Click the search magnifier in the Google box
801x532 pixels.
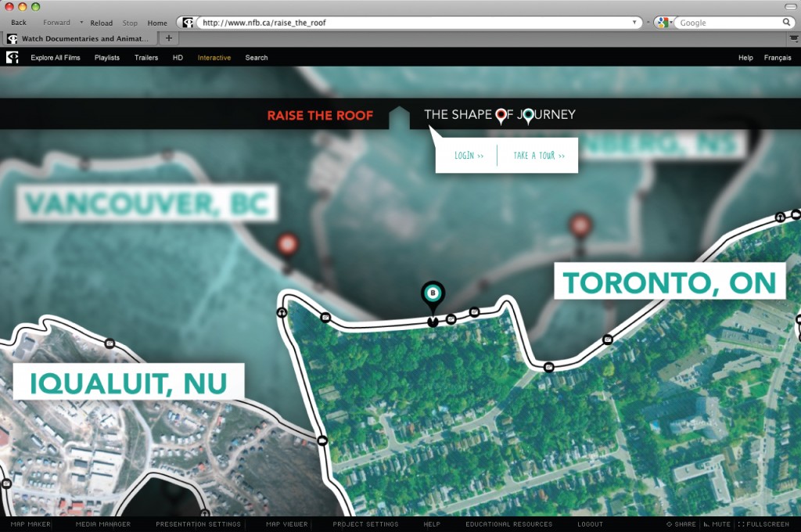click(x=787, y=22)
